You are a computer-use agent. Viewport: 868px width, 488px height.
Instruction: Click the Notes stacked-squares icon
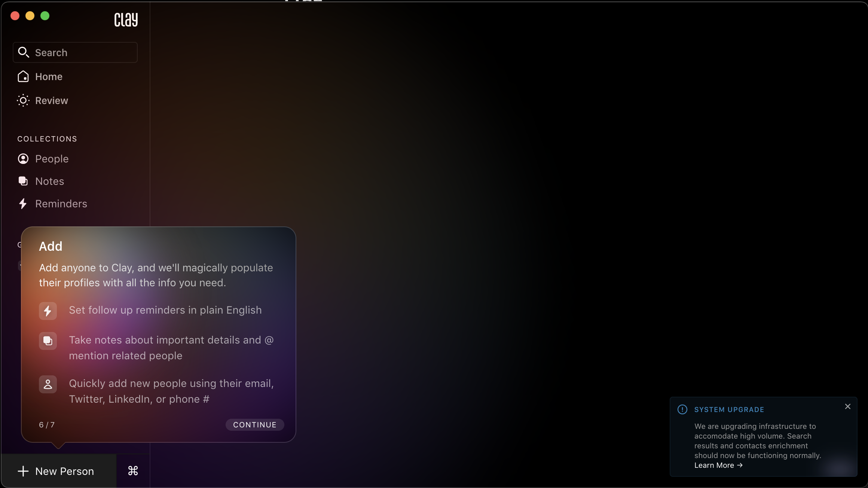23,181
